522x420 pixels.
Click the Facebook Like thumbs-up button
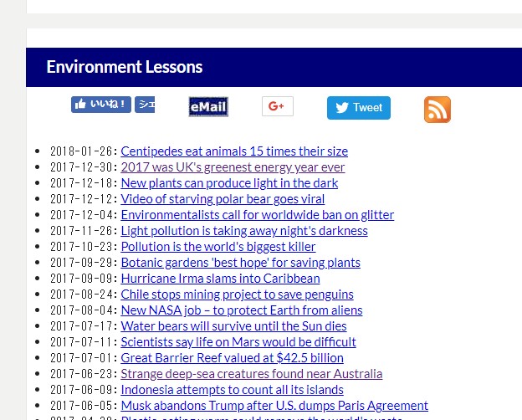[101, 105]
